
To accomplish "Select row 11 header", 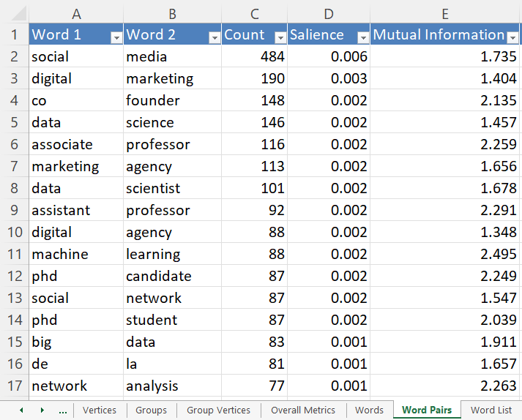I will pyautogui.click(x=14, y=254).
